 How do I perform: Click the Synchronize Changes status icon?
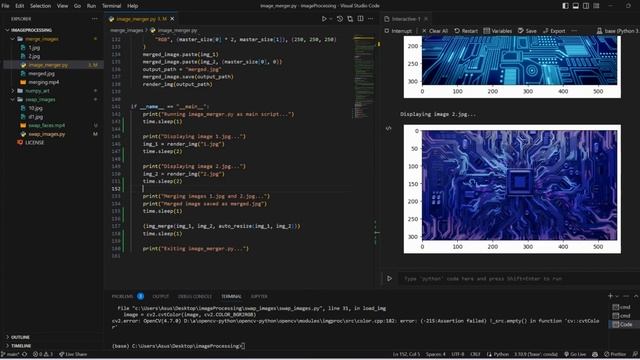pos(24,354)
